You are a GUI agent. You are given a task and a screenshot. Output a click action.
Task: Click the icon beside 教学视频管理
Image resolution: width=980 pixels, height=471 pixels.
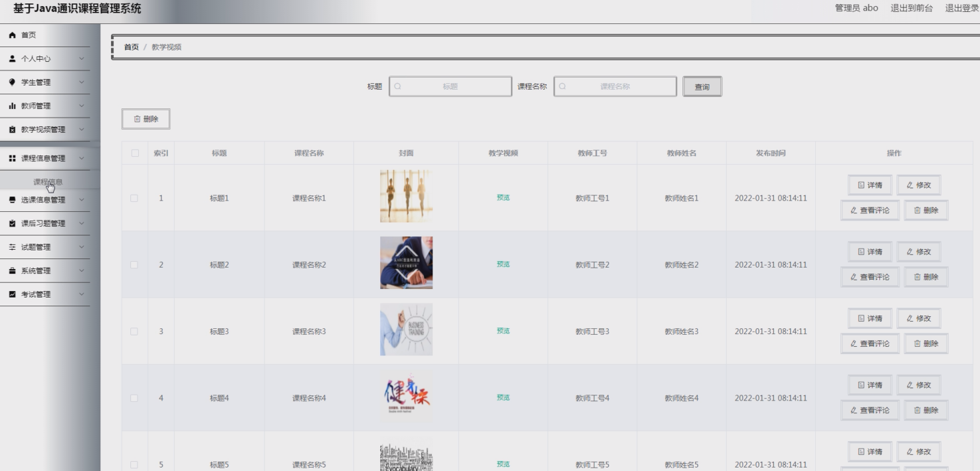click(12, 130)
